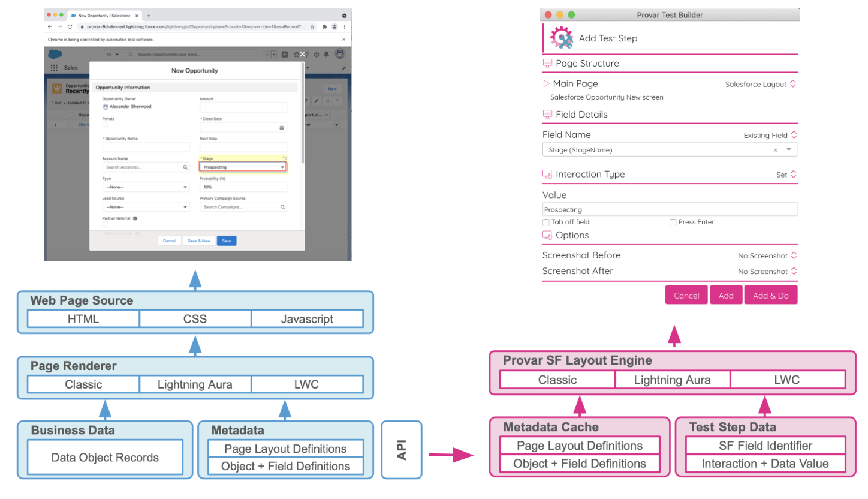Viewport: 868px width, 499px height.
Task: Undo the Stage field change
Action: (x=285, y=158)
